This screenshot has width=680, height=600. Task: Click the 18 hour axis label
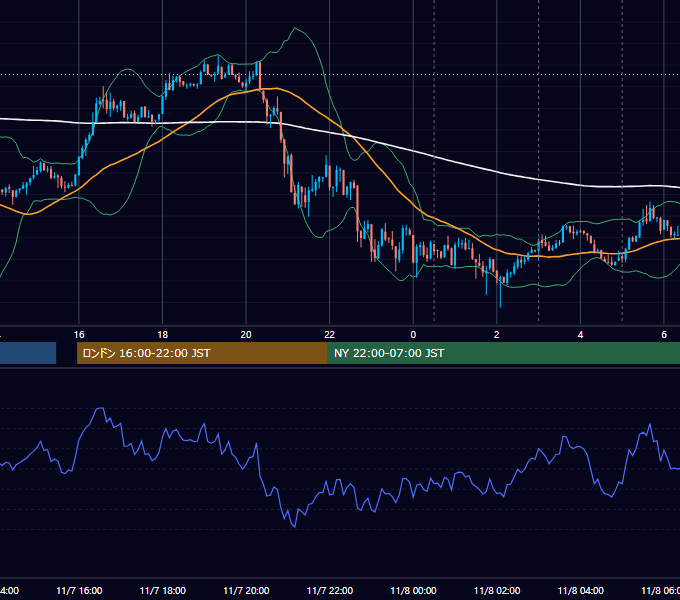tap(163, 335)
